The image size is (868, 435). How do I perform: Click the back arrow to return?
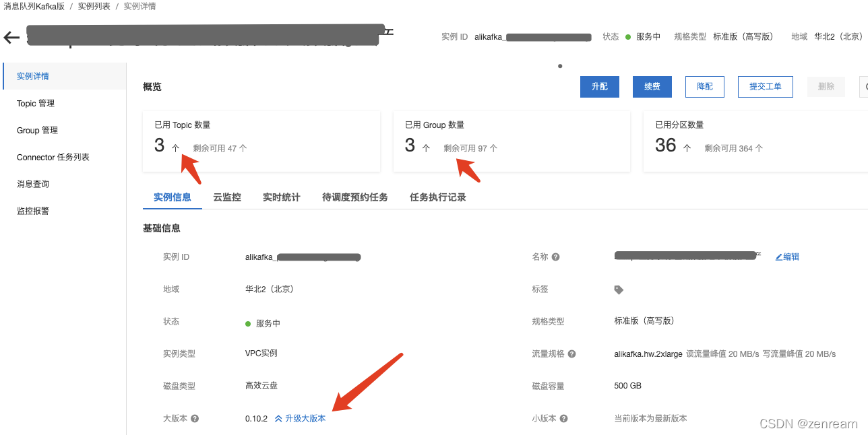(x=11, y=37)
